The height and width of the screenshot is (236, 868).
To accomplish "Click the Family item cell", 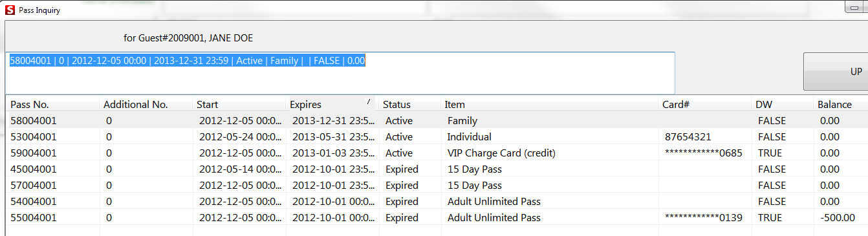I will pos(462,120).
